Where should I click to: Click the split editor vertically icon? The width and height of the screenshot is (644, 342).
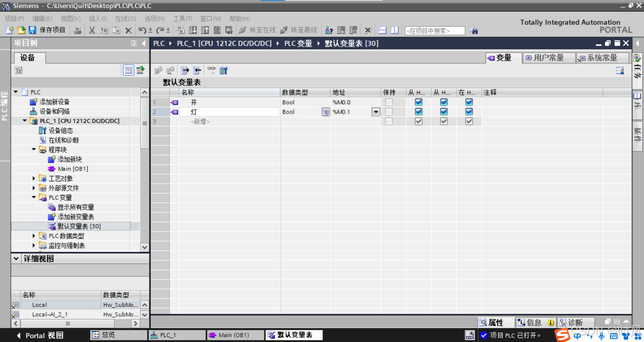click(x=395, y=30)
